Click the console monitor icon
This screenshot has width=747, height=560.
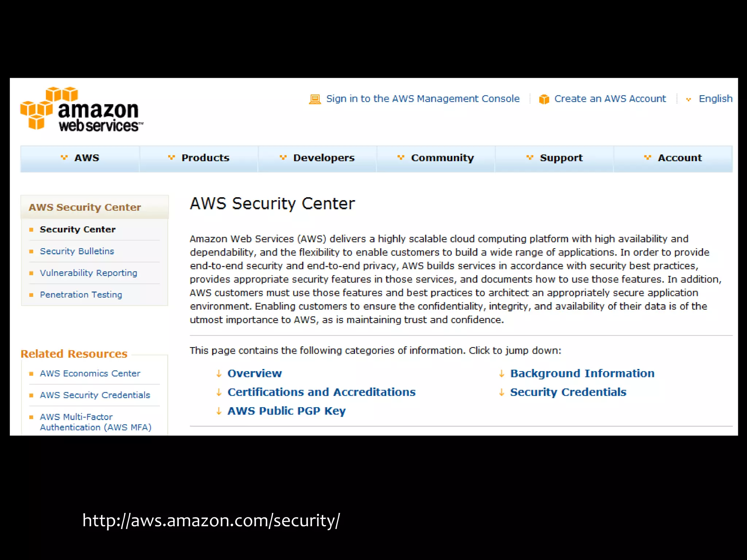pos(315,99)
